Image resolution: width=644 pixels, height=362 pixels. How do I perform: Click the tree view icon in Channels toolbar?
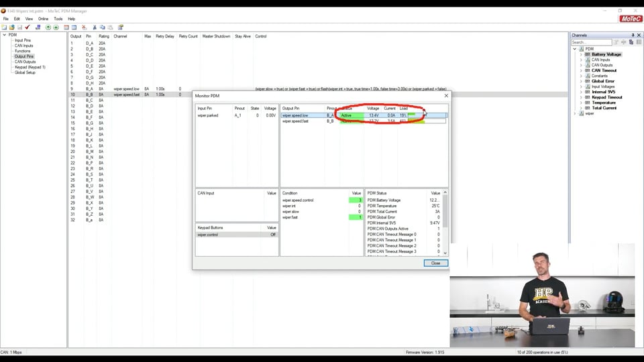click(x=631, y=42)
